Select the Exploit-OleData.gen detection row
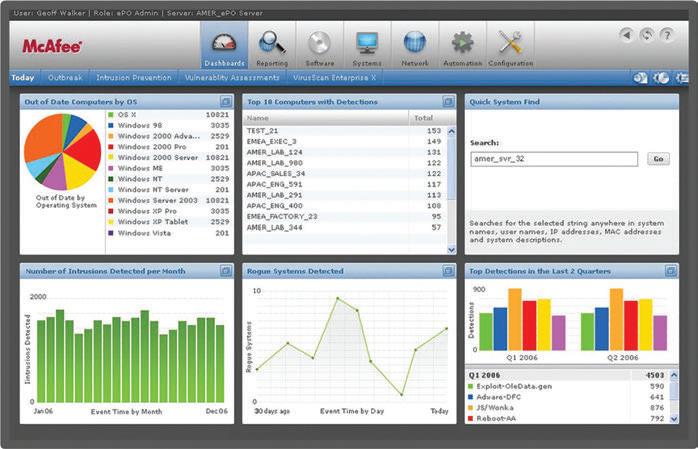 pos(567,386)
